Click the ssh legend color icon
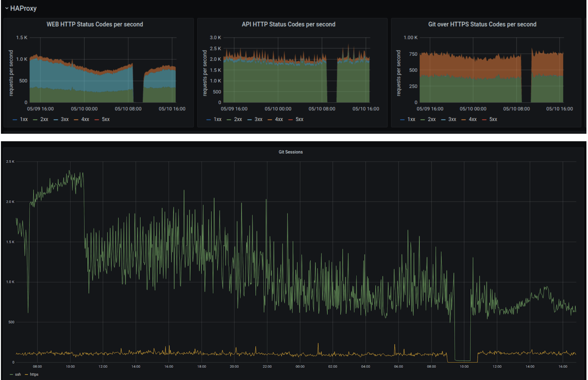 (x=11, y=374)
